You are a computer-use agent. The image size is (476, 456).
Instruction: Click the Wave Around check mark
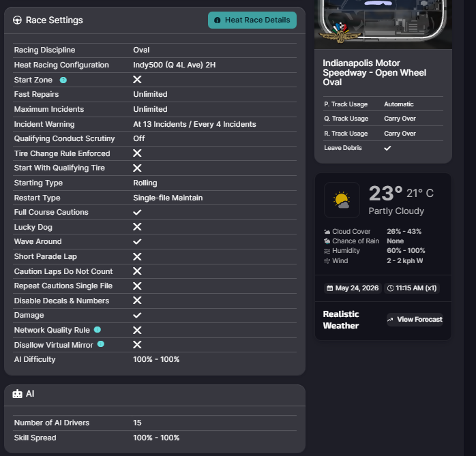click(x=137, y=241)
